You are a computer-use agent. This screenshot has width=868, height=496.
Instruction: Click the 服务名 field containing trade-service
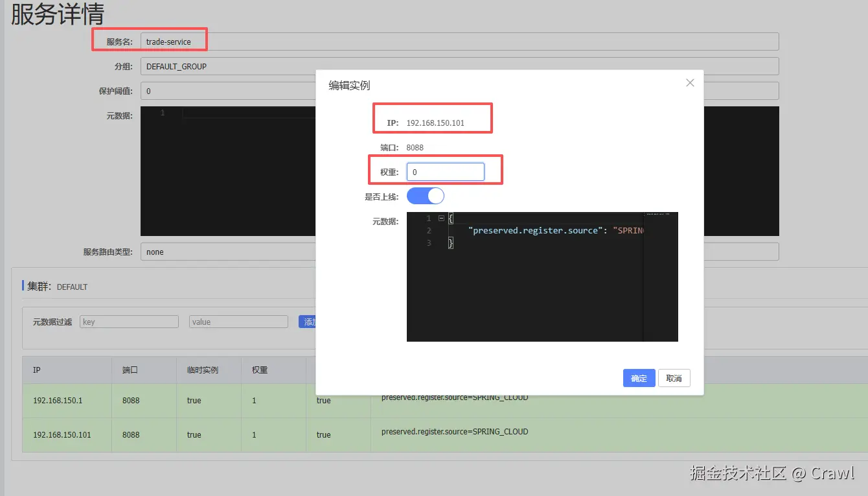click(x=459, y=41)
